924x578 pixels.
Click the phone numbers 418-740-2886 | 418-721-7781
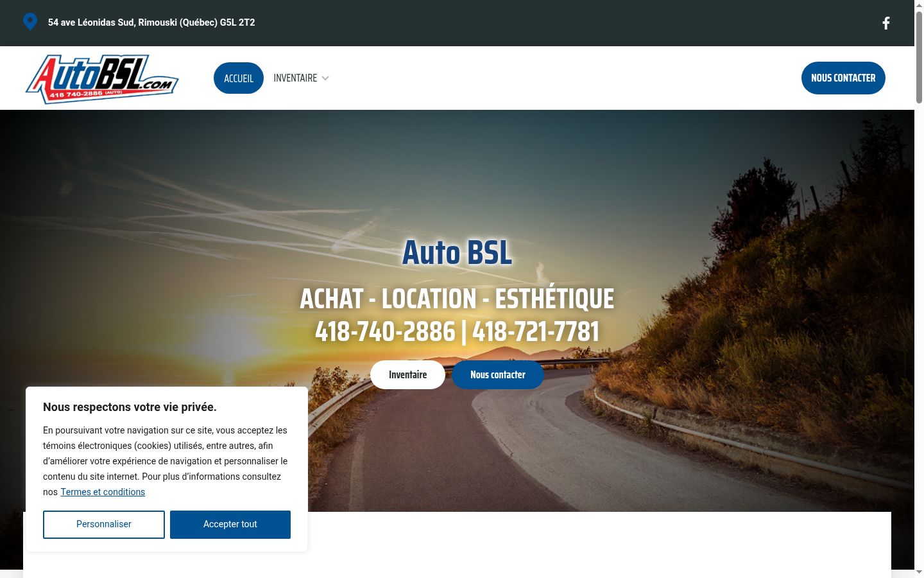(457, 332)
